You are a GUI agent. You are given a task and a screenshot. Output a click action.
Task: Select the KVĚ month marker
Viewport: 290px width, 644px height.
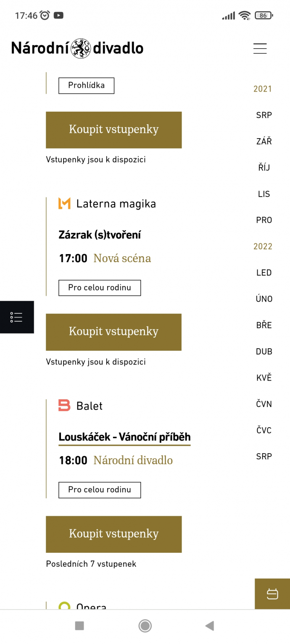coord(264,378)
